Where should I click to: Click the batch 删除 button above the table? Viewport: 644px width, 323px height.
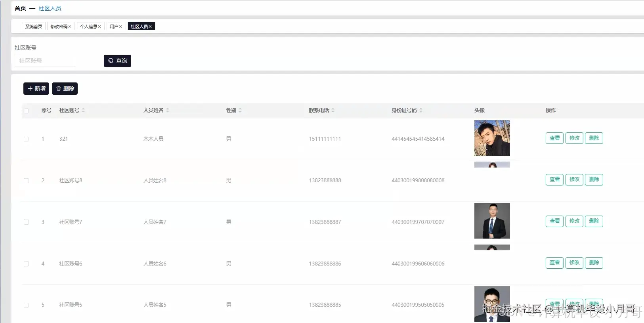[65, 89]
